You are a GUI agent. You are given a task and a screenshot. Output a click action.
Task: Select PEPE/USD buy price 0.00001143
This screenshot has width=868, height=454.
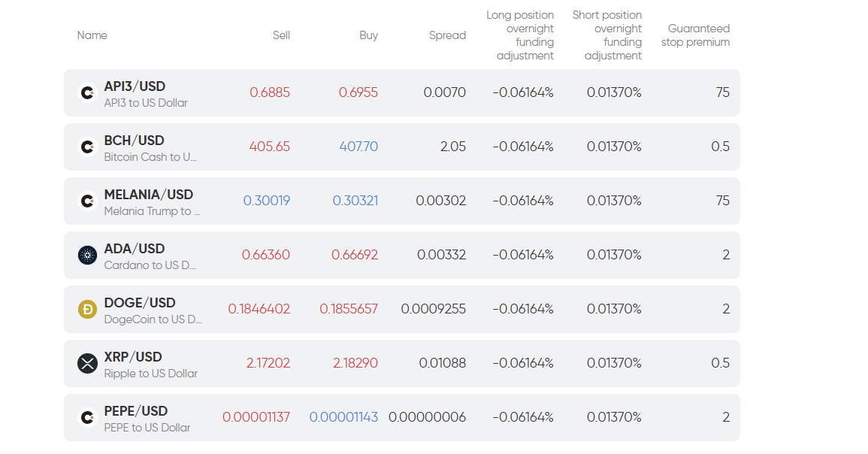(x=343, y=417)
